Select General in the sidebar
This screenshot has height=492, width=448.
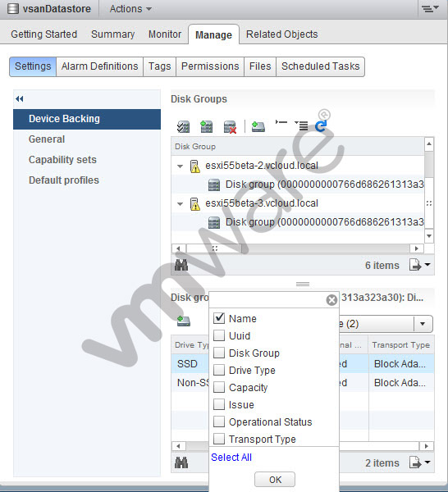tap(47, 139)
